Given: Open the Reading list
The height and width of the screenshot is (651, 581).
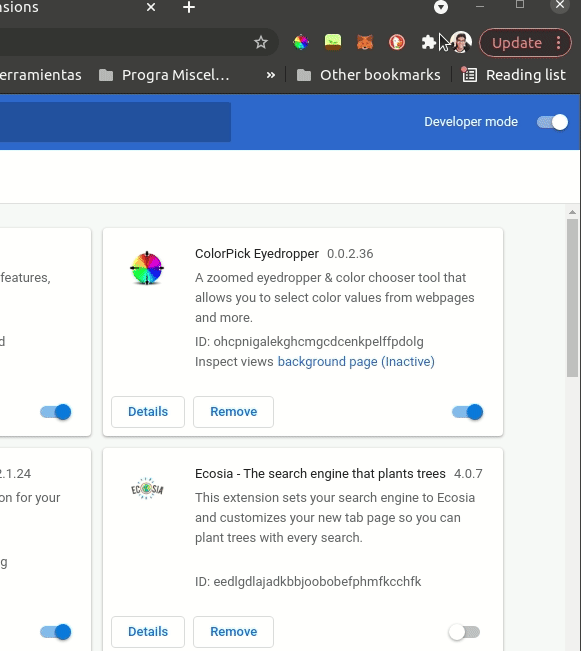Looking at the screenshot, I should pyautogui.click(x=514, y=75).
